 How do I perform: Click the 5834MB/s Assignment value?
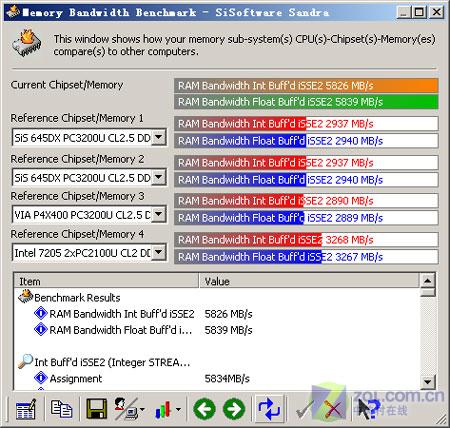(x=227, y=378)
